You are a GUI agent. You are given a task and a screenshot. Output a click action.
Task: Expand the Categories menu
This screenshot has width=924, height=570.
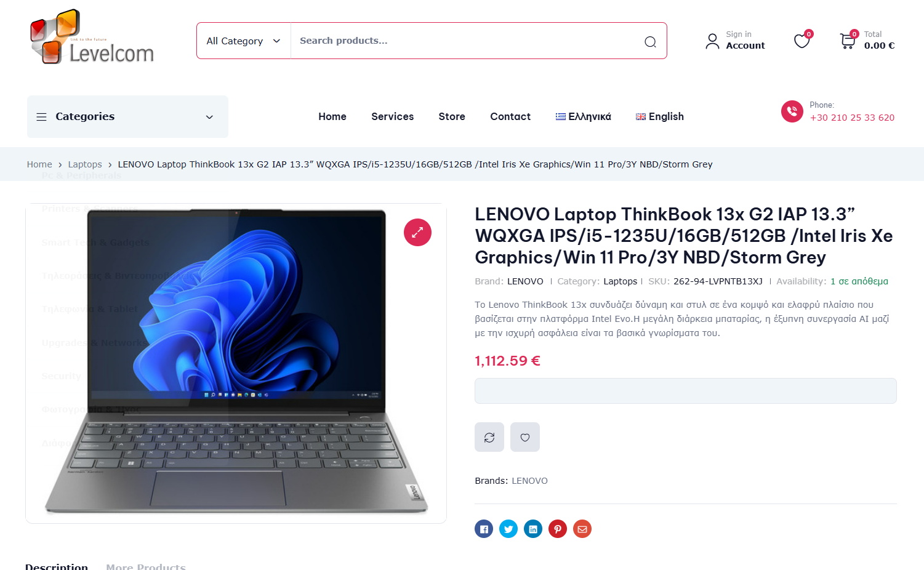pos(127,116)
